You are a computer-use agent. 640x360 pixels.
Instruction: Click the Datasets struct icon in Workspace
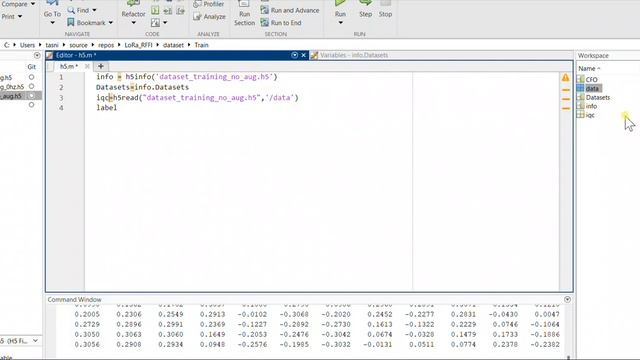point(580,97)
